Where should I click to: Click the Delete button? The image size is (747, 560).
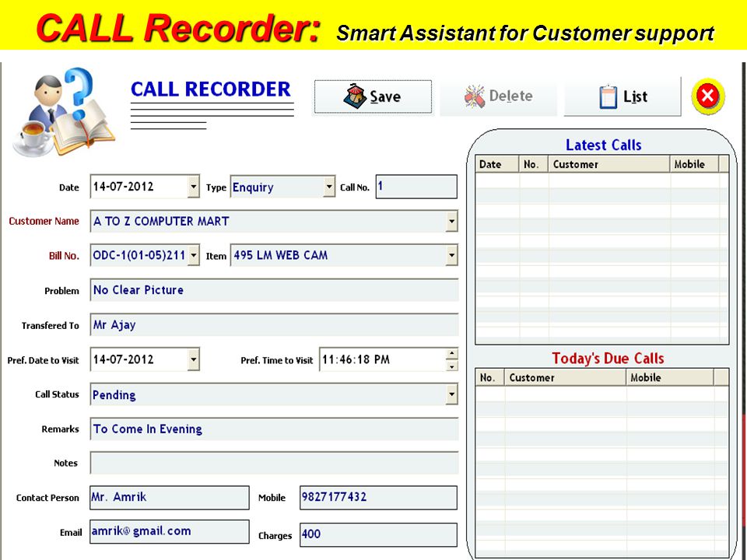click(498, 97)
